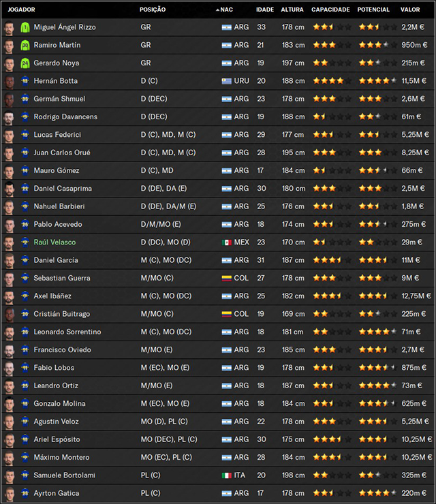Click Daniel Casaprima's shirt icon

(25, 189)
